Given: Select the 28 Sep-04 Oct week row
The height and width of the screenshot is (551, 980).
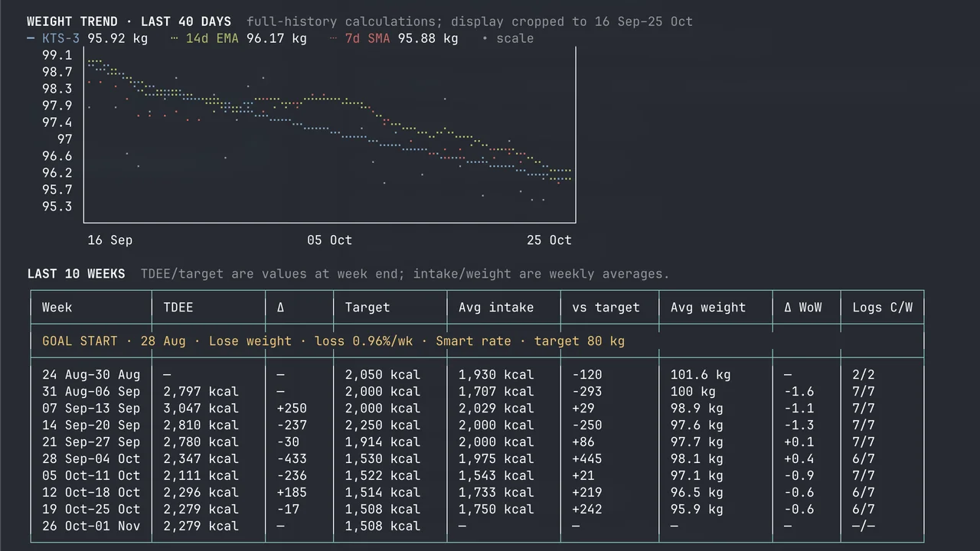Looking at the screenshot, I should [477, 459].
